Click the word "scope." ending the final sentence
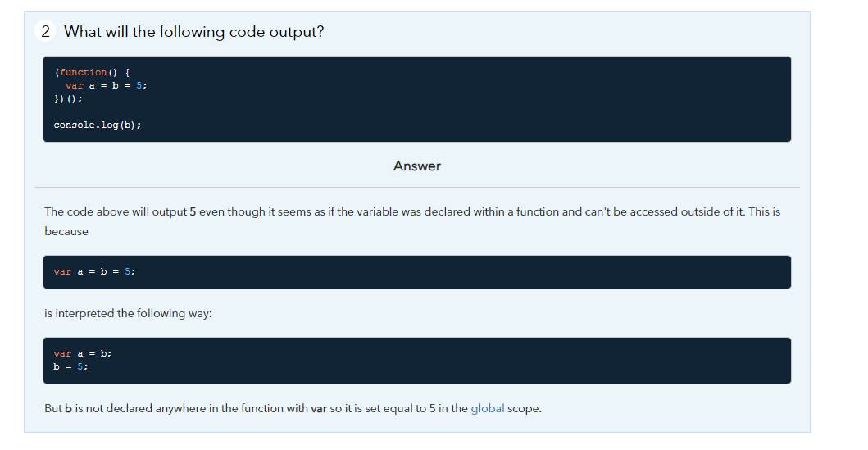Screen dimensions: 868x450 (x=525, y=408)
